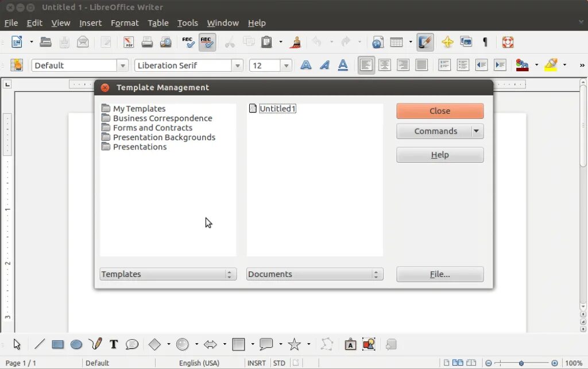
Task: Click the Help lifebuoy icon
Action: tap(508, 42)
